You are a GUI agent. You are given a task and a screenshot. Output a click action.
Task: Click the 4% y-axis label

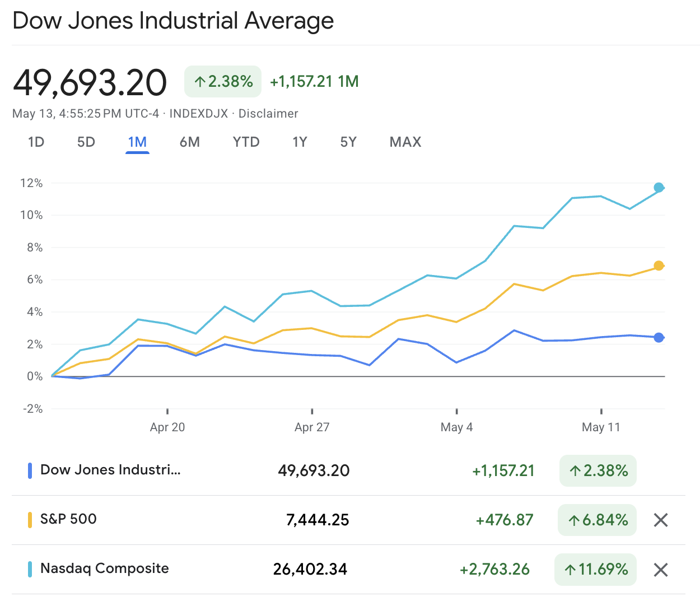click(35, 312)
